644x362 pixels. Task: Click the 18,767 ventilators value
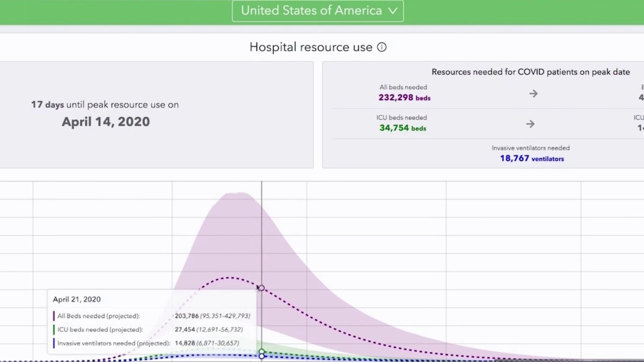point(531,159)
